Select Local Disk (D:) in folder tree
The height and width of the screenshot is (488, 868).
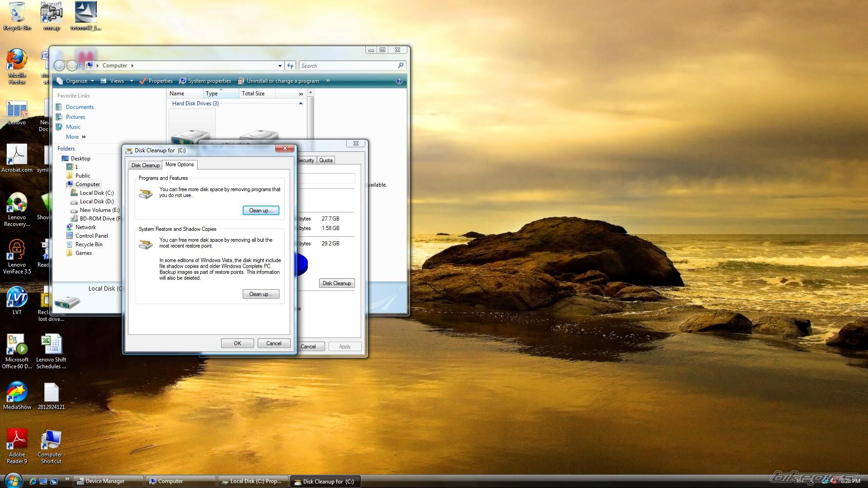point(96,202)
